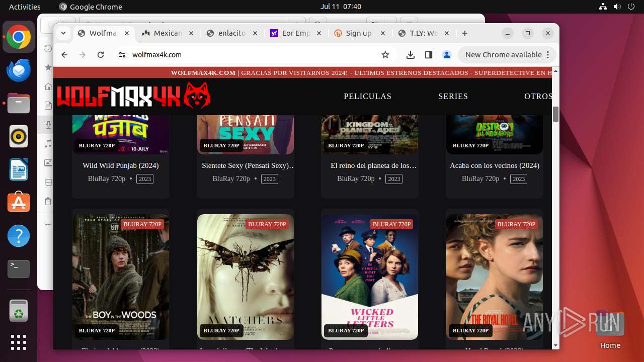The width and height of the screenshot is (644, 362).
Task: Open Trash from the dock
Action: (19, 311)
